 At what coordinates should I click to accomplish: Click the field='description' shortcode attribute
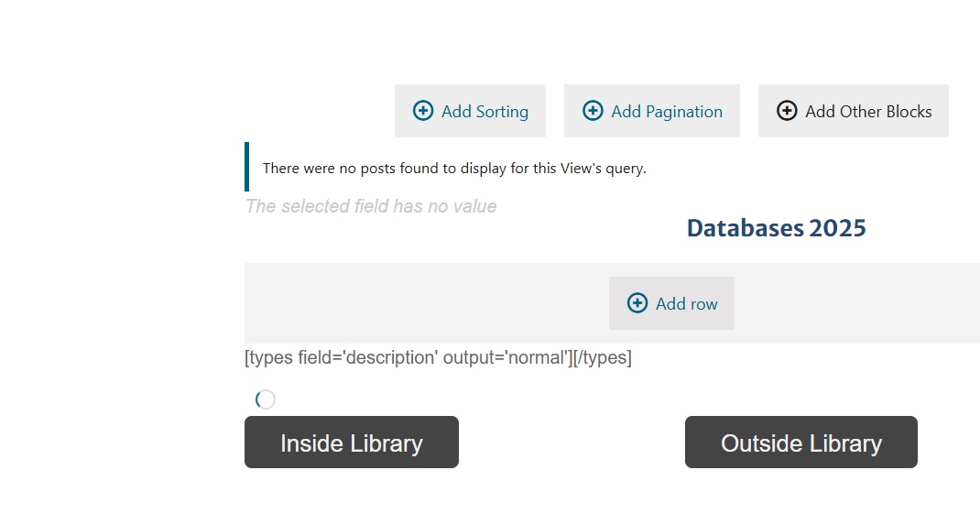(367, 357)
